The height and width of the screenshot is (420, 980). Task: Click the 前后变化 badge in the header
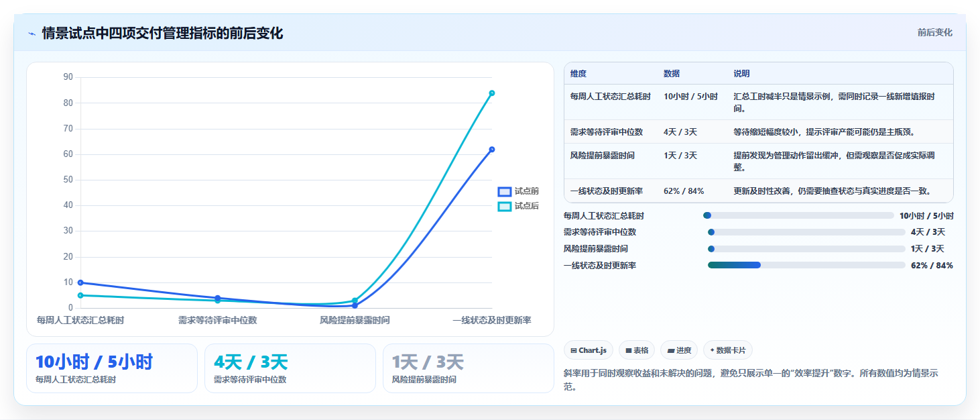tap(934, 32)
